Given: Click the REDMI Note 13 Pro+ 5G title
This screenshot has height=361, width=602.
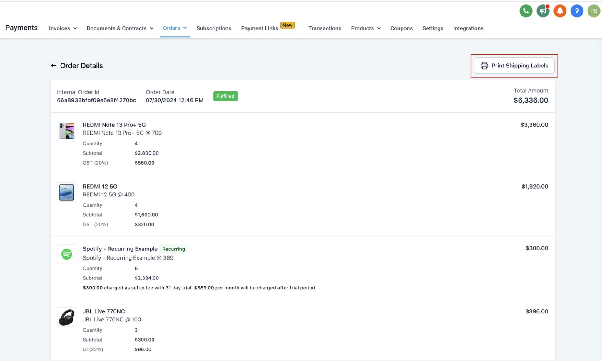Looking at the screenshot, I should (x=114, y=125).
